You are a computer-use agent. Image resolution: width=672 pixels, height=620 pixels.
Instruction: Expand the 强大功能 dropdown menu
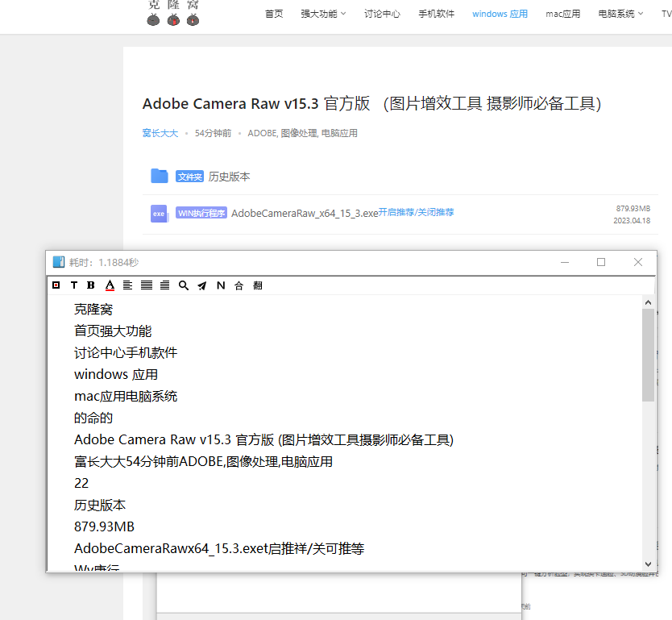click(323, 14)
